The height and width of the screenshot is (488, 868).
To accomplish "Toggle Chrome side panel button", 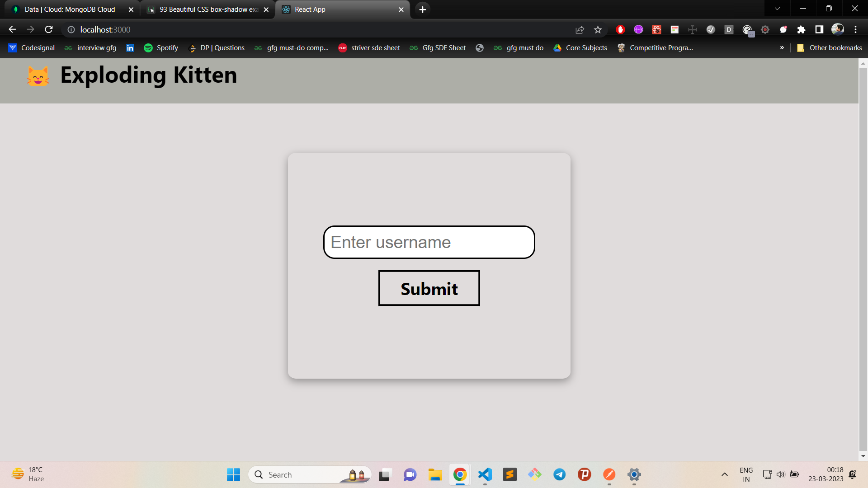I will tap(819, 29).
